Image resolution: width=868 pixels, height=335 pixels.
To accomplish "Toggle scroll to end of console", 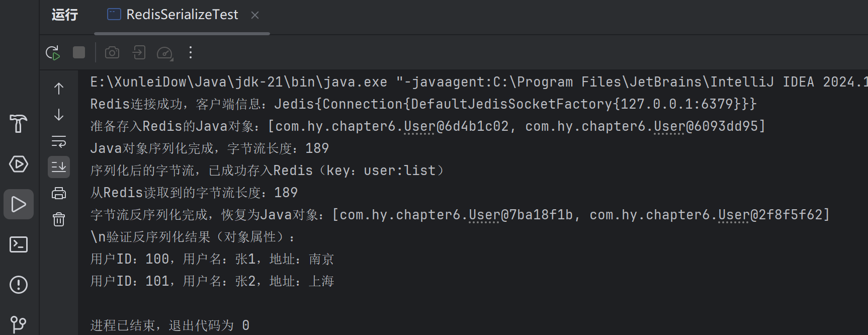I will 59,167.
